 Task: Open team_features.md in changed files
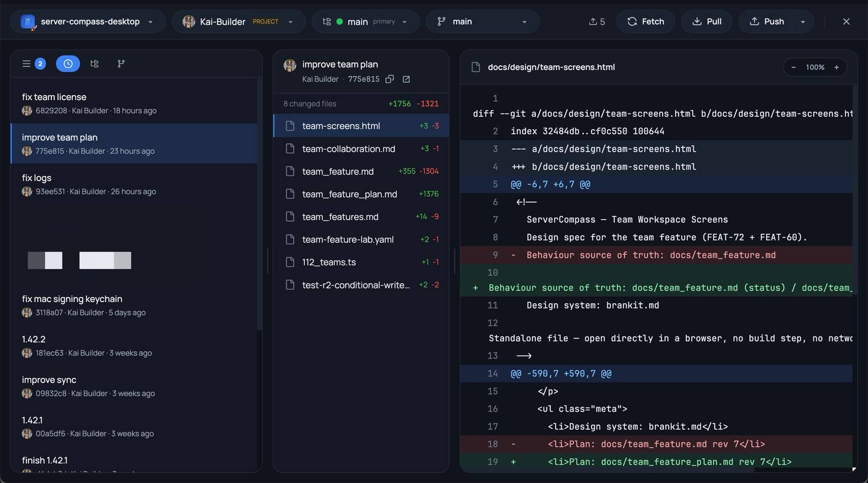click(361, 217)
